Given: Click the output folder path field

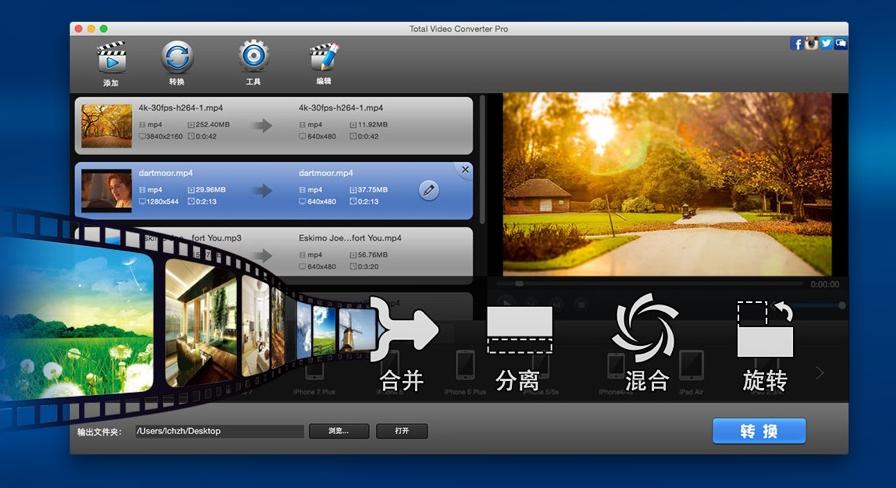Looking at the screenshot, I should [219, 431].
